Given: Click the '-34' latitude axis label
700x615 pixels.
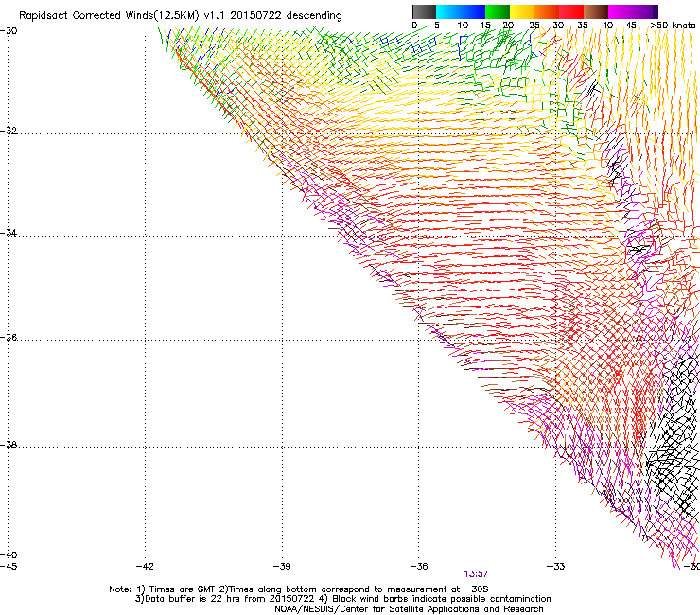Looking at the screenshot, I should click(9, 233).
